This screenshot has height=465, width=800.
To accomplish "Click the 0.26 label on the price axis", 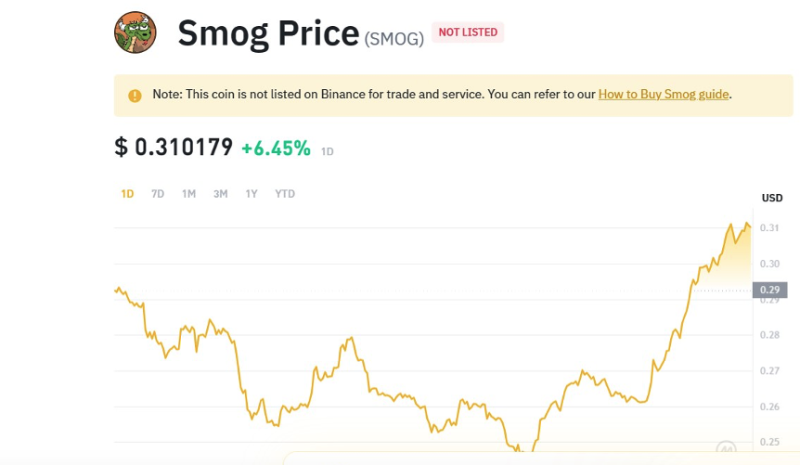I will pos(770,407).
